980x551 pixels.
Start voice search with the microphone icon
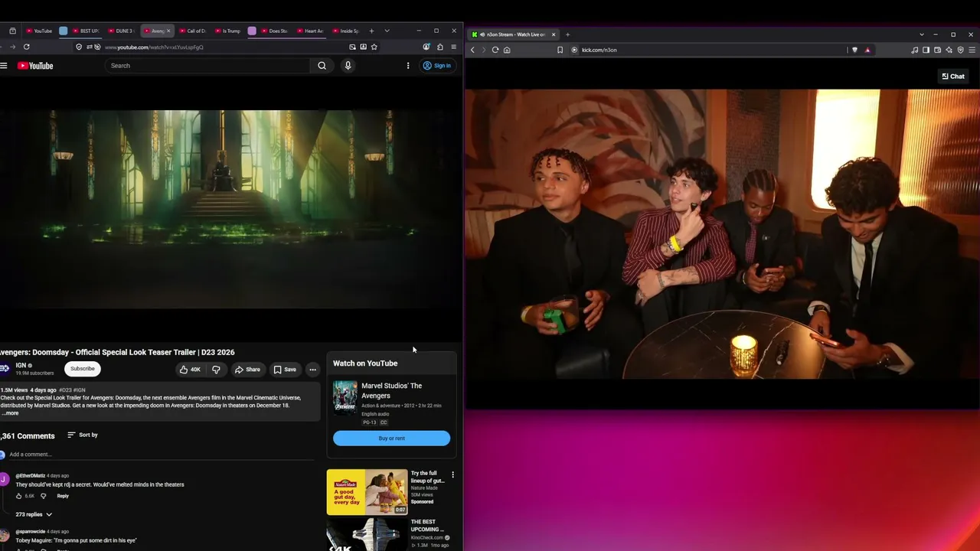[348, 66]
